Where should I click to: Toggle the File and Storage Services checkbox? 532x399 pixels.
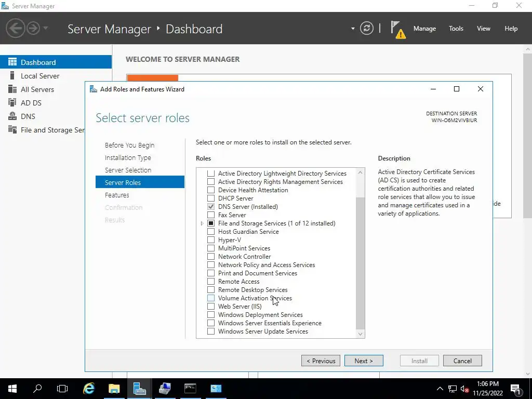coord(211,223)
